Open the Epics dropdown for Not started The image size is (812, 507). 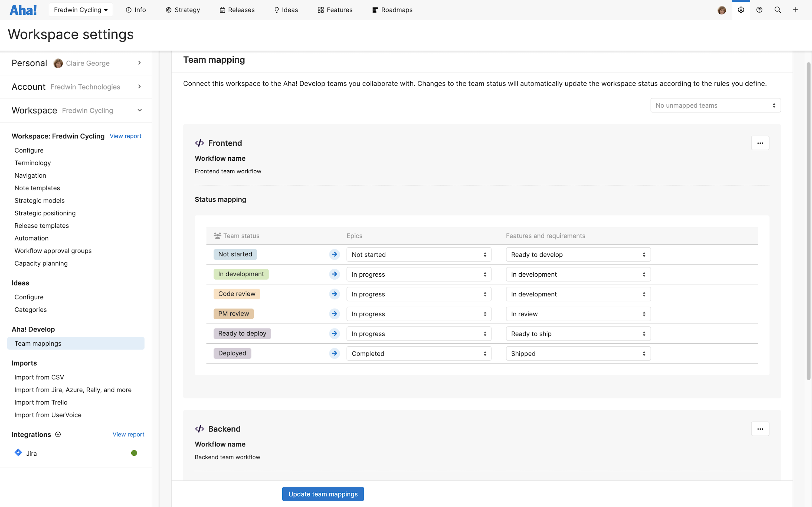(418, 254)
